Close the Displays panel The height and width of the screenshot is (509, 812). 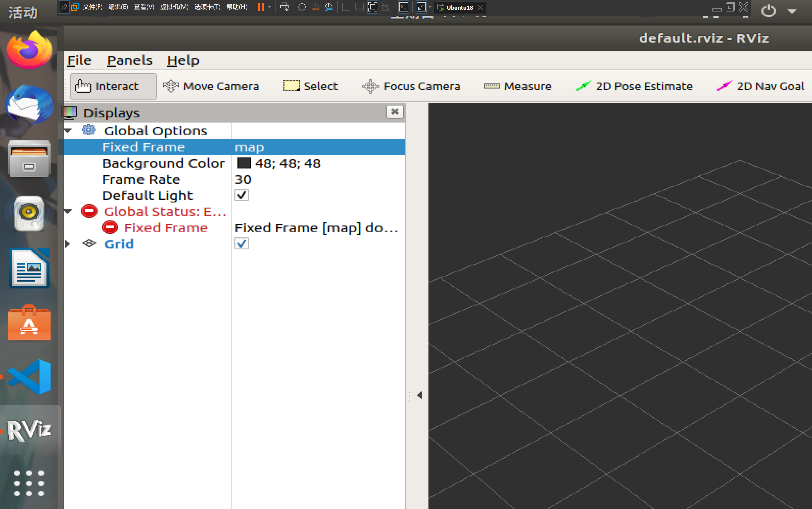point(395,112)
